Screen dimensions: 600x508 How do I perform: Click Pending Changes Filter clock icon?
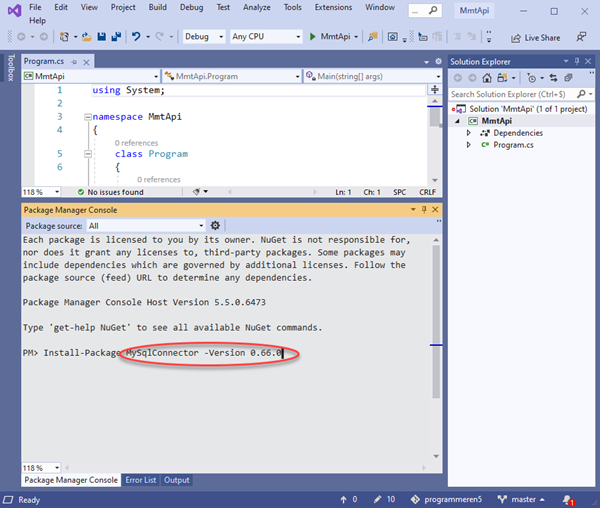pos(532,78)
